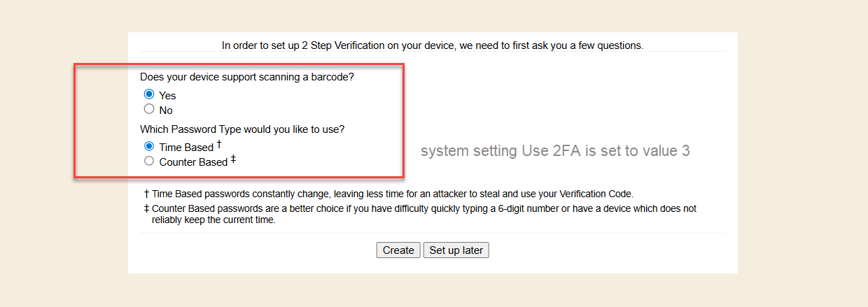Click the "Which Password Type" question text
The width and height of the screenshot is (868, 307).
click(242, 129)
